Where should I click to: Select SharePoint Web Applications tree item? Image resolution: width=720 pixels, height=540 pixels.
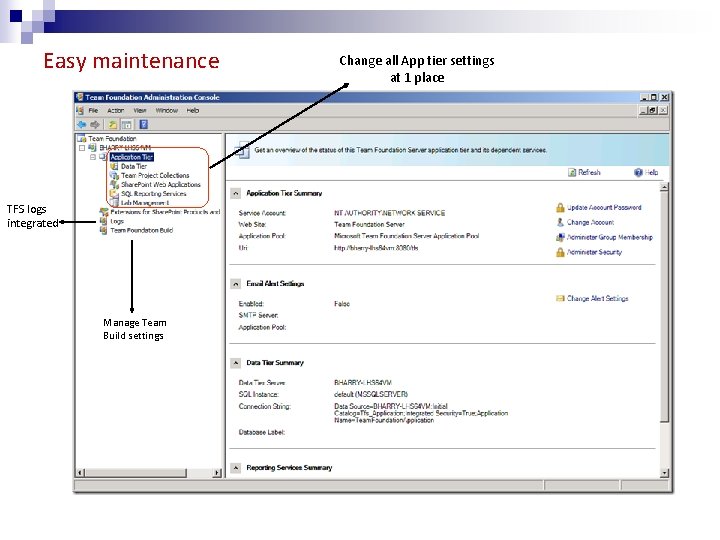coord(161,185)
